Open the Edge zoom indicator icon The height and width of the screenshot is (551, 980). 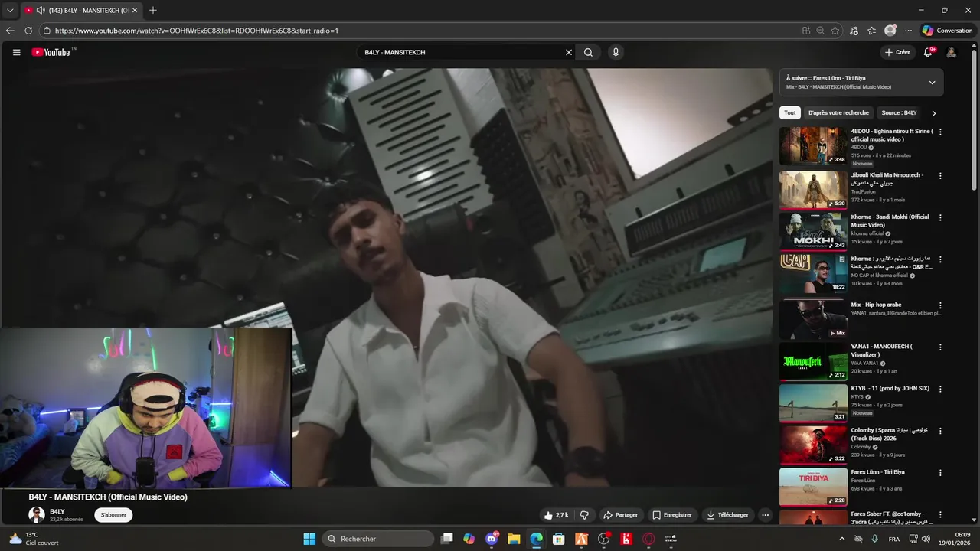[x=820, y=31]
